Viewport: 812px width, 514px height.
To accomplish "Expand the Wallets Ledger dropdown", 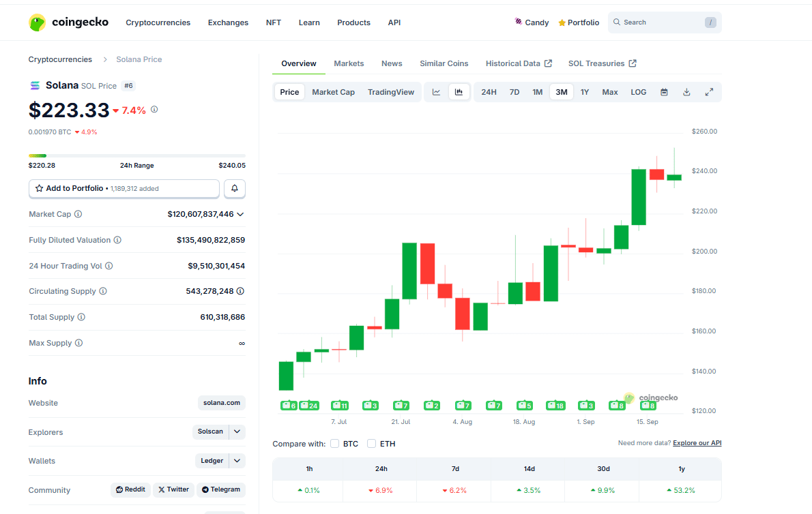I will point(237,461).
